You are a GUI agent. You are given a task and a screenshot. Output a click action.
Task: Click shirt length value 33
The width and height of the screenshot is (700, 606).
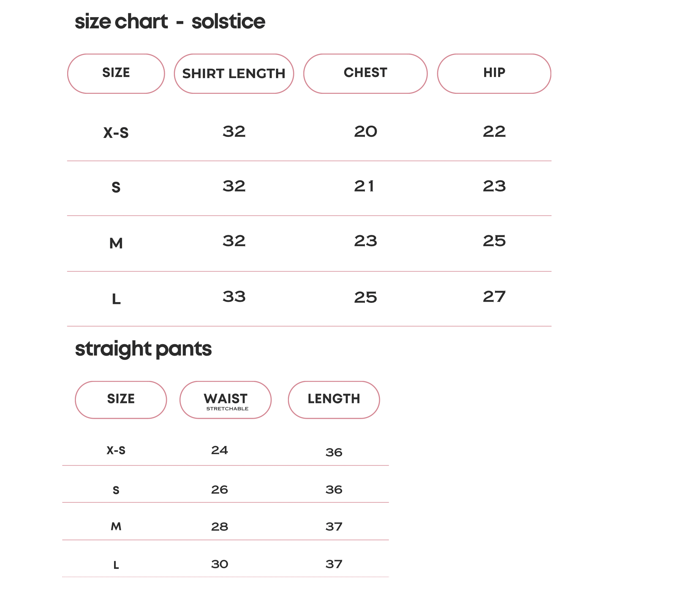click(234, 297)
